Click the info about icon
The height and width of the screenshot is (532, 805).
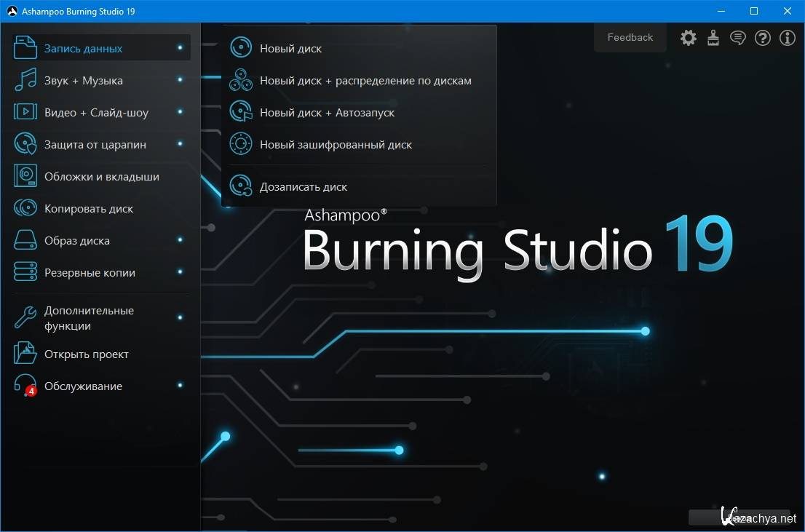pyautogui.click(x=788, y=38)
